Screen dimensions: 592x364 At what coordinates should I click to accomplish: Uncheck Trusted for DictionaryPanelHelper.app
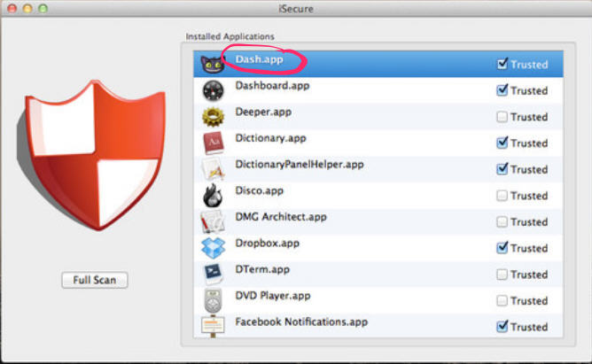coord(502,169)
